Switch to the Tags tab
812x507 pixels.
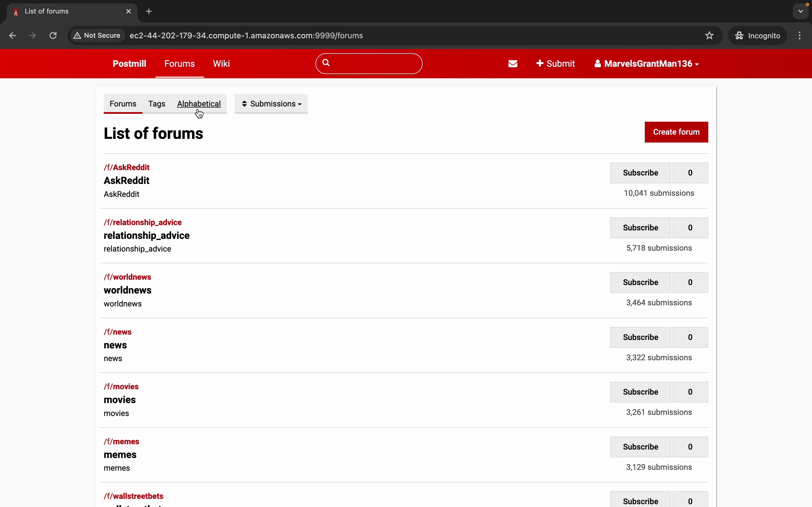click(157, 104)
